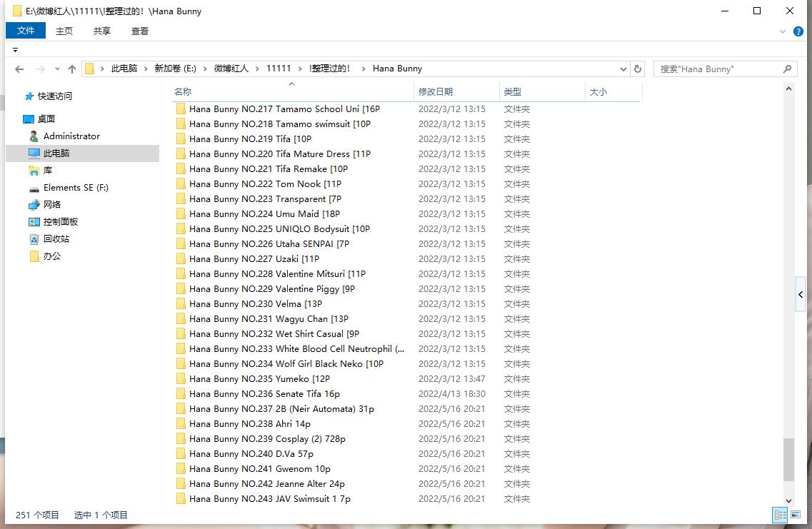Open the 共享 ribbon tab
The height and width of the screenshot is (529, 812).
click(x=102, y=31)
